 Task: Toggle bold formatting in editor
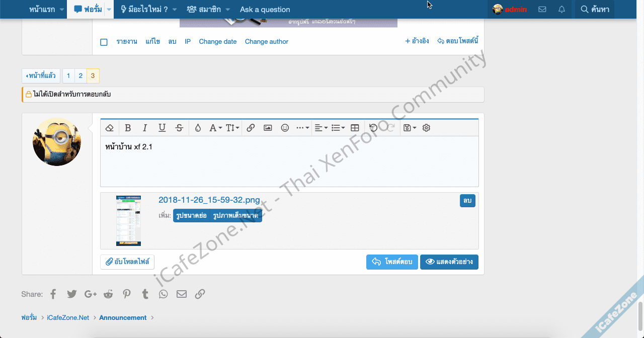128,128
